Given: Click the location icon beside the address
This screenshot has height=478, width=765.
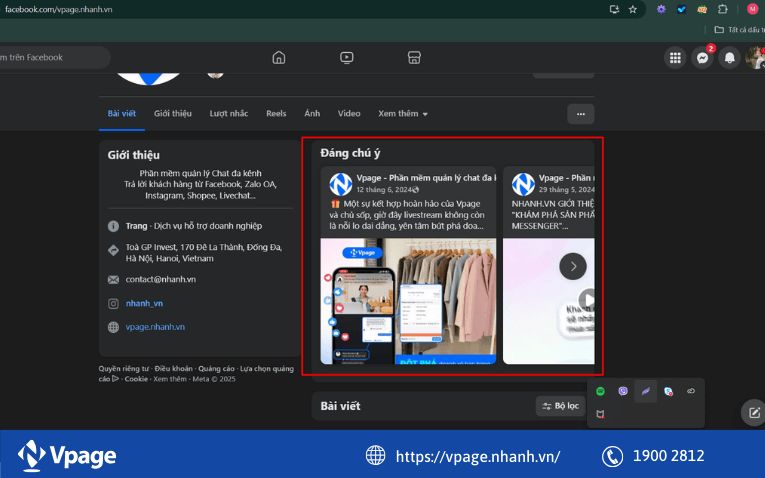Looking at the screenshot, I should (113, 250).
